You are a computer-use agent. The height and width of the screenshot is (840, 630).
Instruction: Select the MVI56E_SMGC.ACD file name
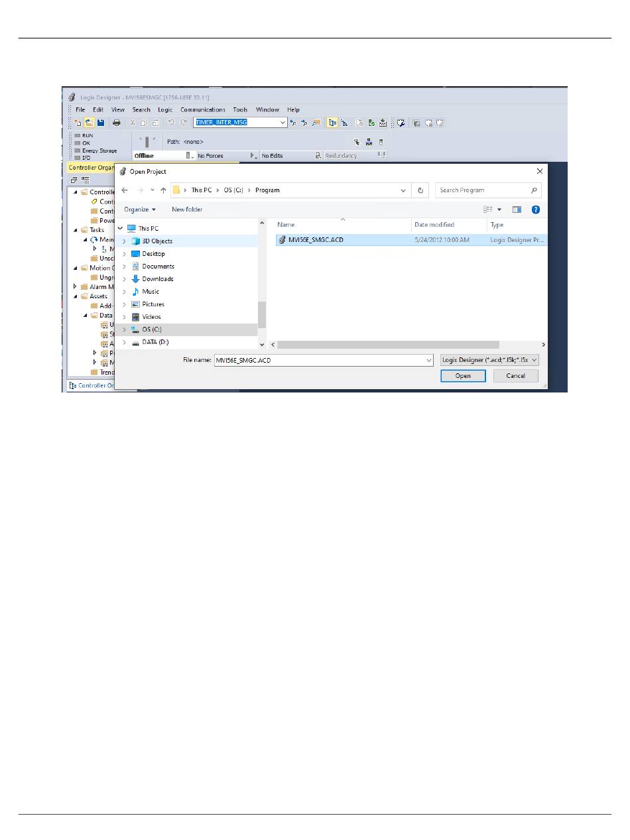316,240
